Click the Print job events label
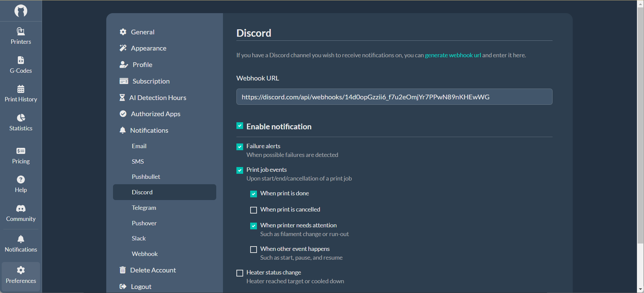 coord(267,170)
